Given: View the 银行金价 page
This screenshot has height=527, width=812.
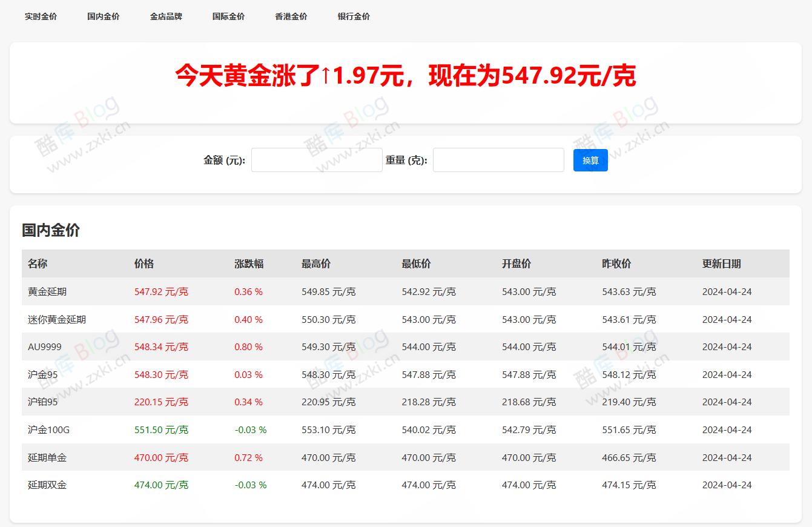Looking at the screenshot, I should tap(353, 16).
